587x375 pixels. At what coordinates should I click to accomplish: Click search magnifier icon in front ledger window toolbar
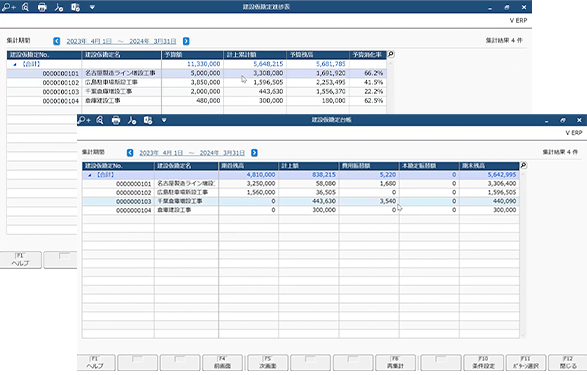pyautogui.click(x=100, y=120)
